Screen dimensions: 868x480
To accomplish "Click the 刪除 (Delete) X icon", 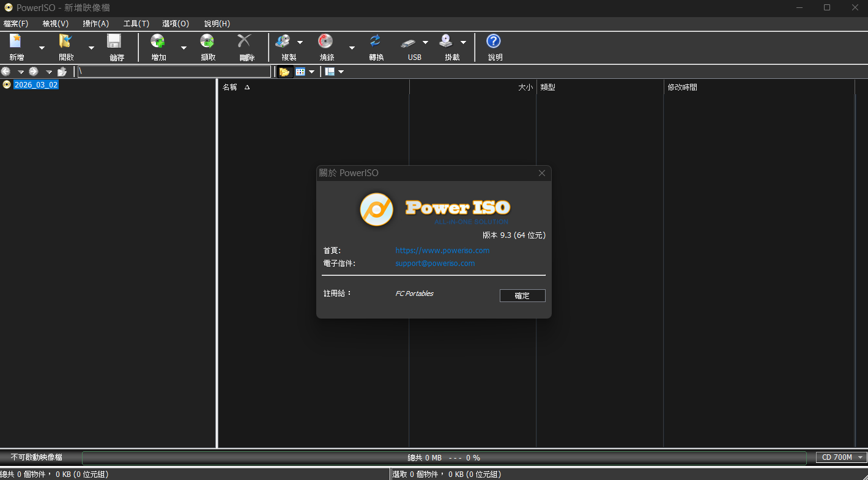I will click(245, 42).
